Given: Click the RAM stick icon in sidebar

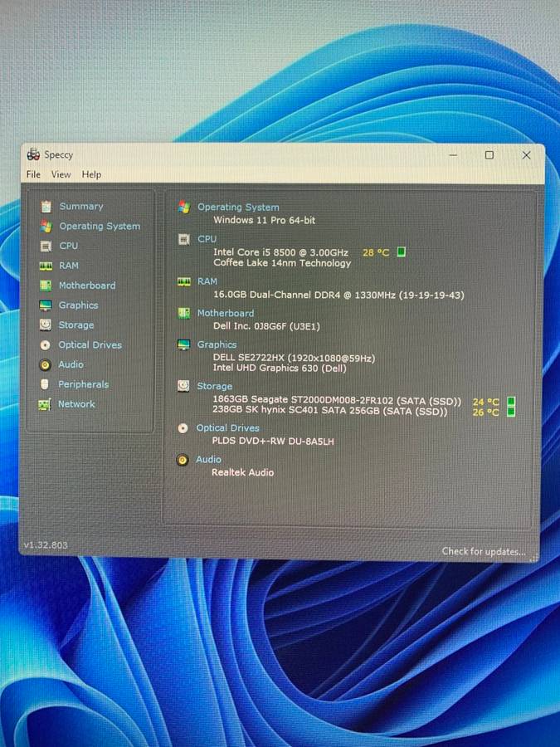Looking at the screenshot, I should point(46,266).
